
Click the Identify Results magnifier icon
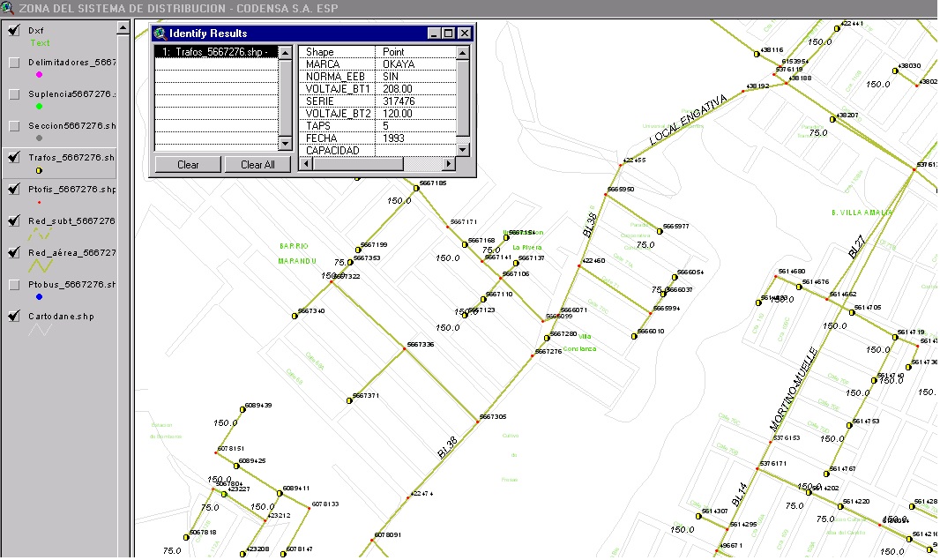tap(160, 34)
